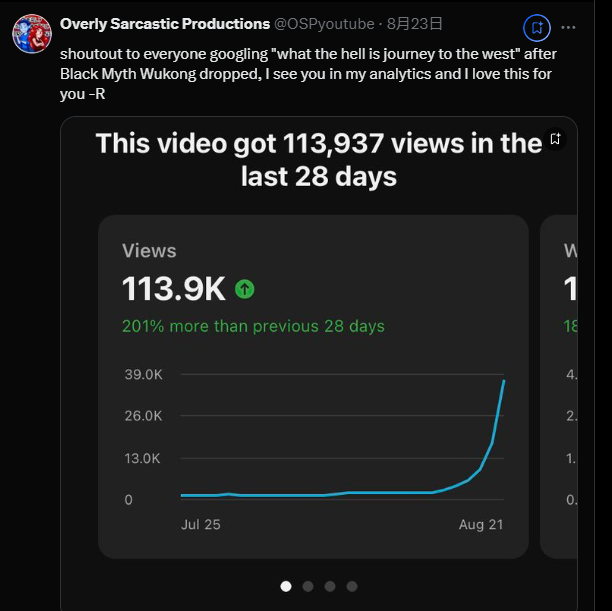612x611 pixels.
Task: Select the fourth carousel pagination dot
Action: 352,586
